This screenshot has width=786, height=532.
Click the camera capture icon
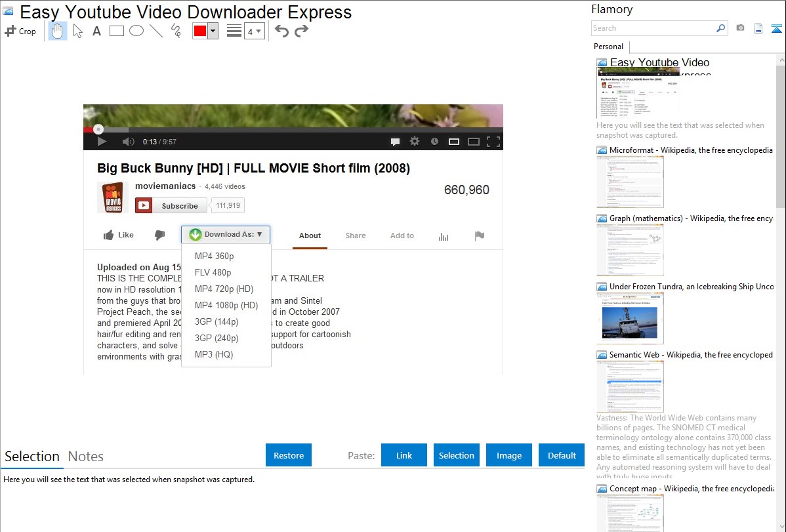tap(740, 28)
